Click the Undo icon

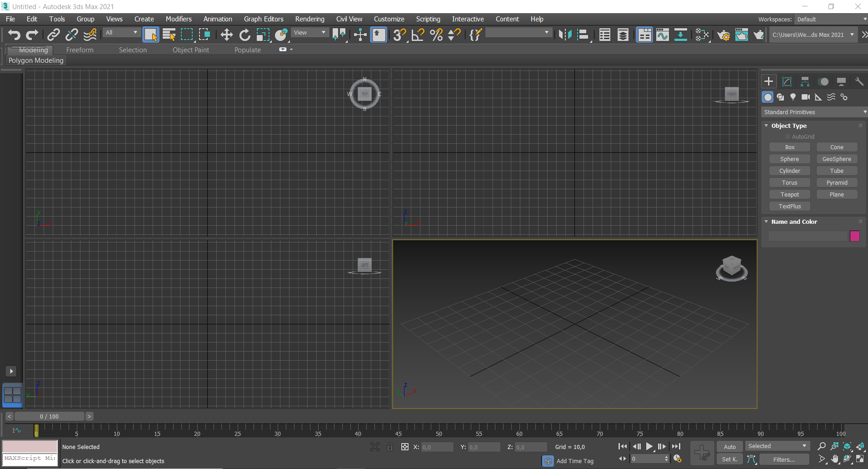(x=14, y=35)
